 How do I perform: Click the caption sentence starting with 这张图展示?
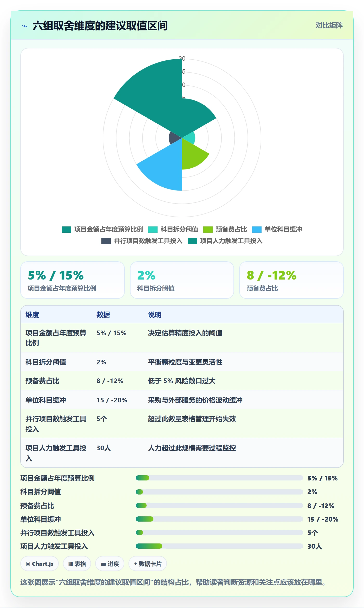(174, 582)
